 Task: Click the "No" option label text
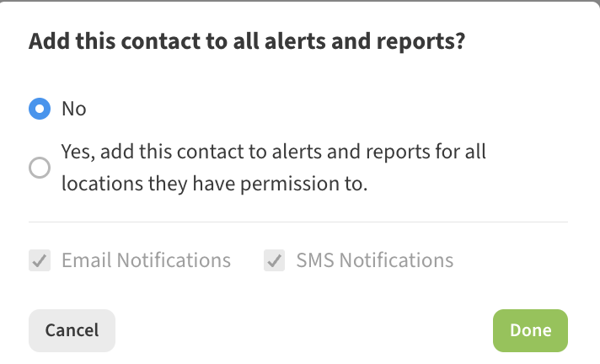coord(74,109)
